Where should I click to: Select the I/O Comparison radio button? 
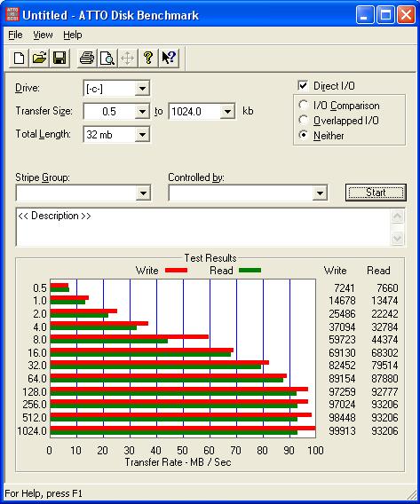click(303, 105)
